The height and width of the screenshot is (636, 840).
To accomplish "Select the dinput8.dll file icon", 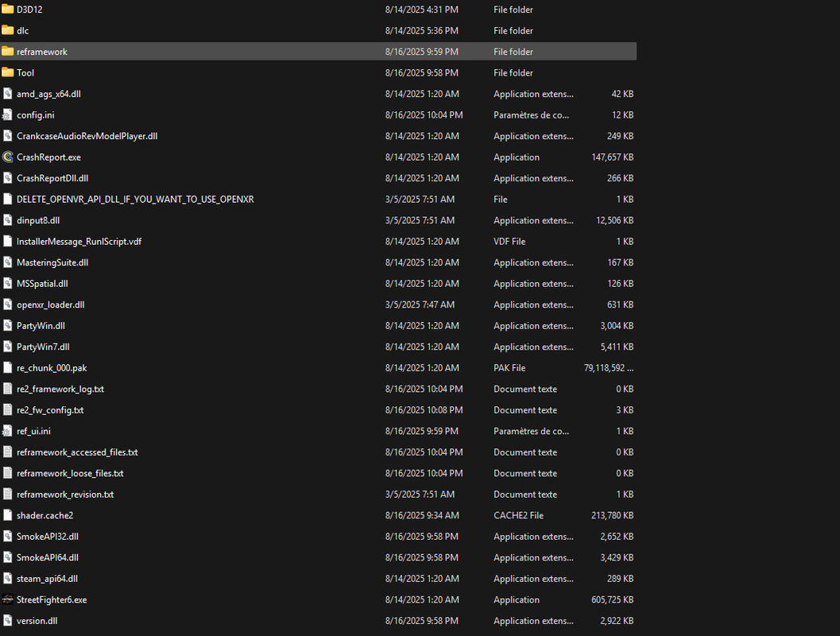I will tap(7, 220).
